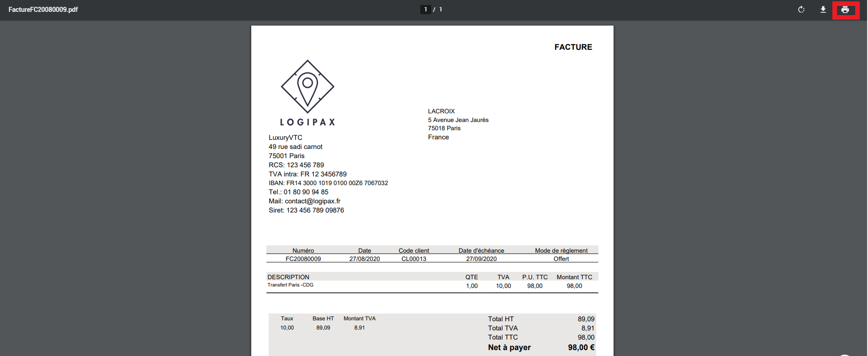Click the LuxuryVTC company name
The width and height of the screenshot is (868, 356).
pos(286,138)
